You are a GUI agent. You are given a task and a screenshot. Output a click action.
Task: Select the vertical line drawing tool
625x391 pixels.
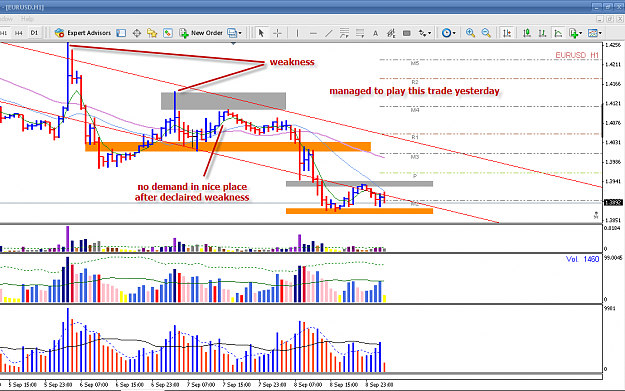(x=297, y=33)
